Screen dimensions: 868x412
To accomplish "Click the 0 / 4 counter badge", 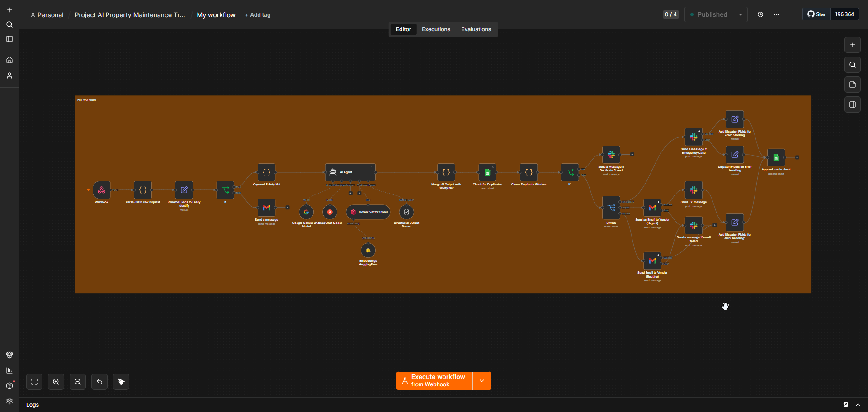I will pos(670,14).
